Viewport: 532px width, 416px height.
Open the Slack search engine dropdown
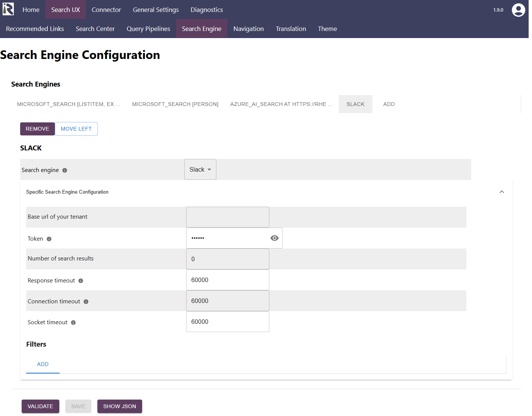pyautogui.click(x=200, y=169)
